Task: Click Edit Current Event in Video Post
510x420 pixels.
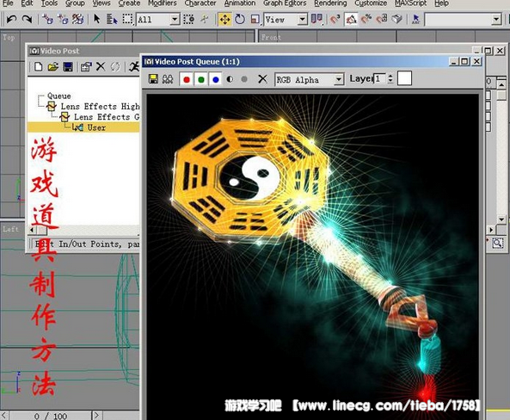Action: (x=86, y=67)
